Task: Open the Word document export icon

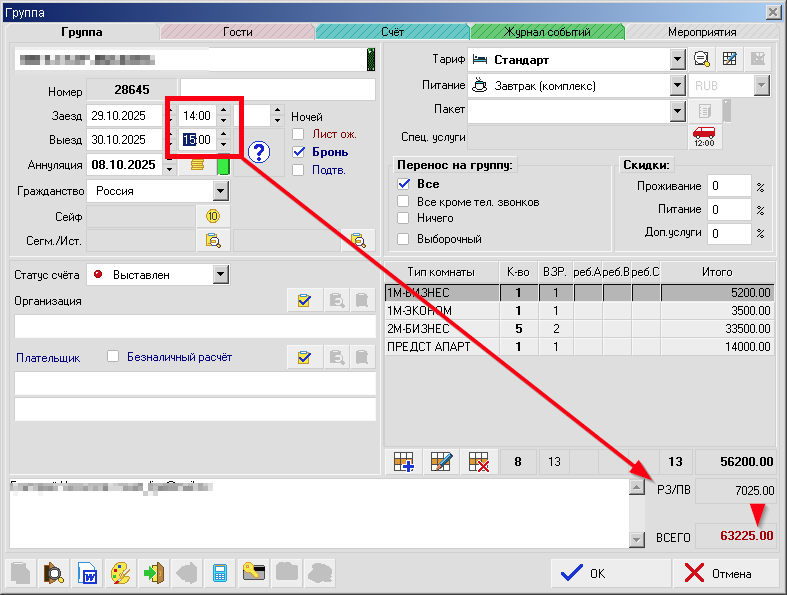Action: pyautogui.click(x=87, y=574)
